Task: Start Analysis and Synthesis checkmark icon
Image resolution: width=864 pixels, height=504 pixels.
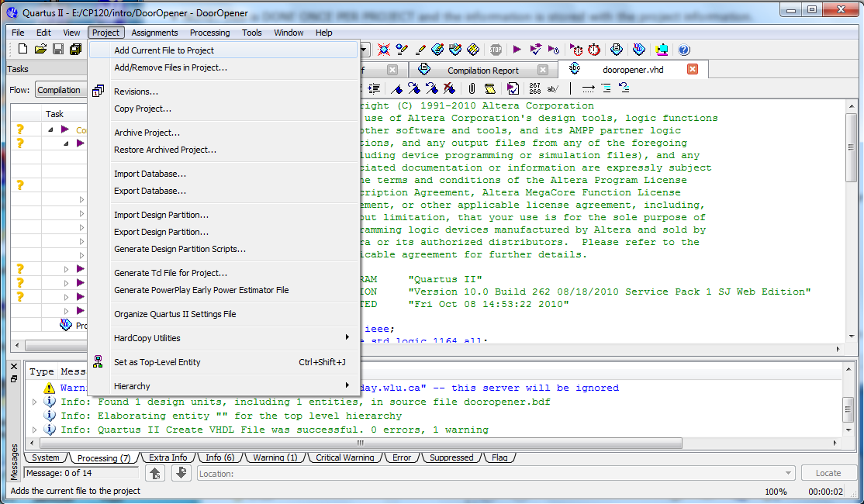Action: click(535, 50)
